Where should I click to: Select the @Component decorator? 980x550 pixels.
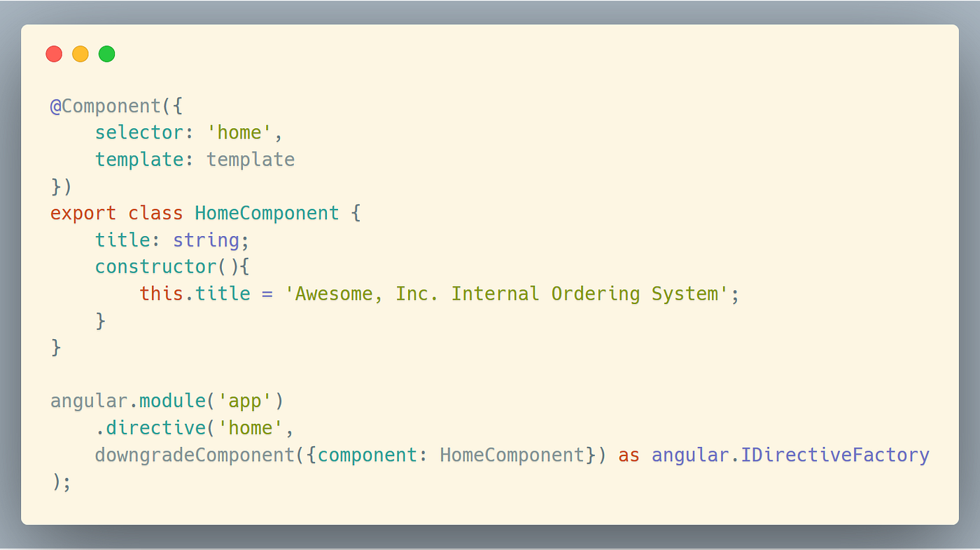[x=106, y=105]
